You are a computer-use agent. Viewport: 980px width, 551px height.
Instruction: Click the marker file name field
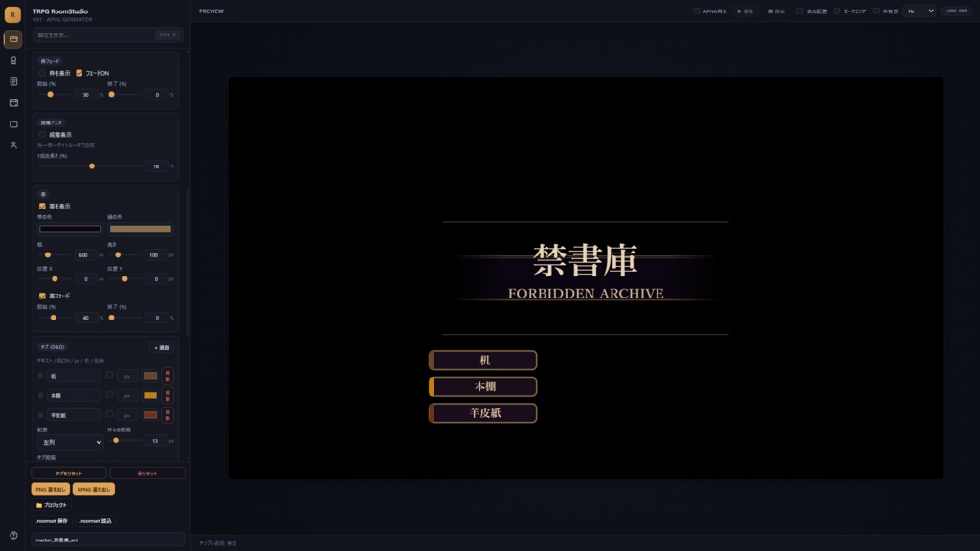point(108,540)
